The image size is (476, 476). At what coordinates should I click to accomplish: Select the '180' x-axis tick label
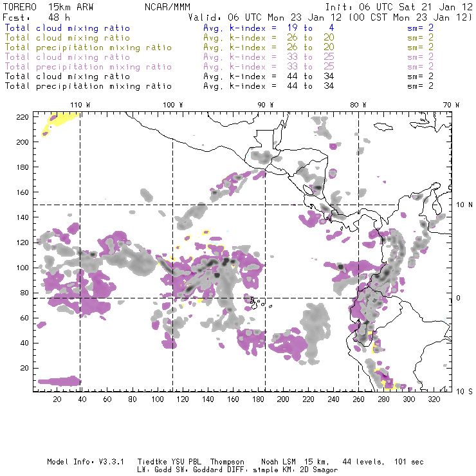pos(258,399)
